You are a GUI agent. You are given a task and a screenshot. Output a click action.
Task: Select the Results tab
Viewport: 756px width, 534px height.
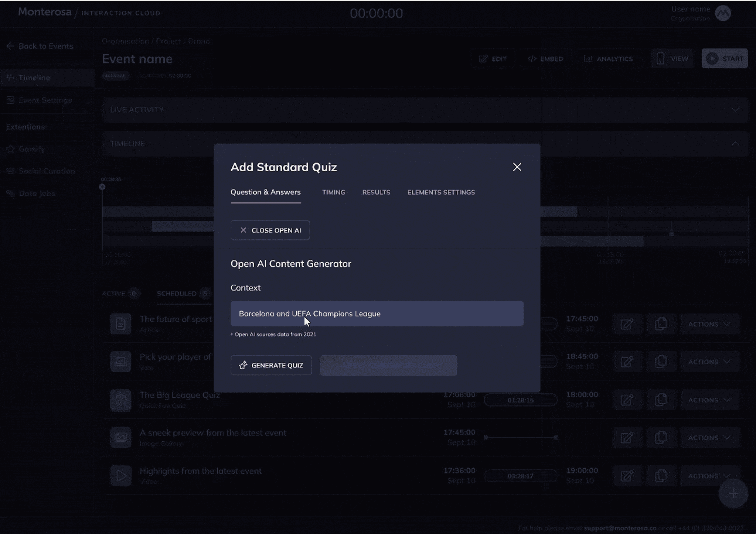tap(376, 192)
